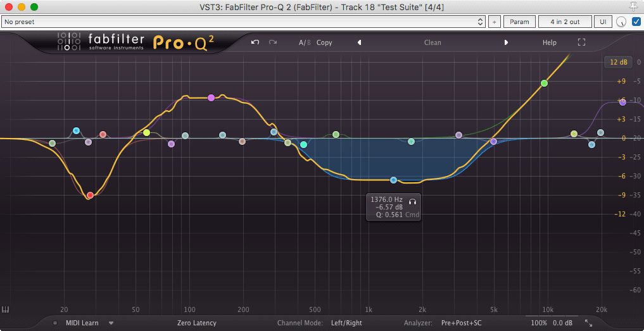
Task: Select the cyan band node near 23 Hz
Action: pyautogui.click(x=77, y=130)
